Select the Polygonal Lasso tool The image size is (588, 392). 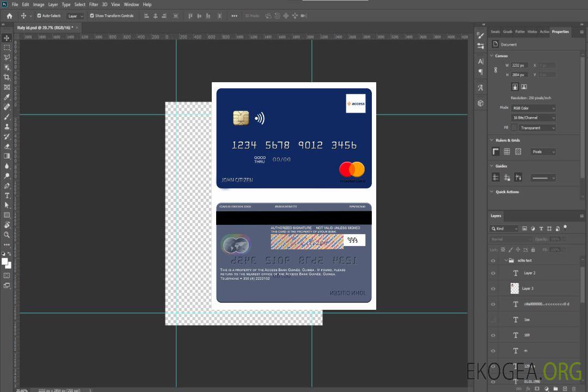(x=7, y=57)
